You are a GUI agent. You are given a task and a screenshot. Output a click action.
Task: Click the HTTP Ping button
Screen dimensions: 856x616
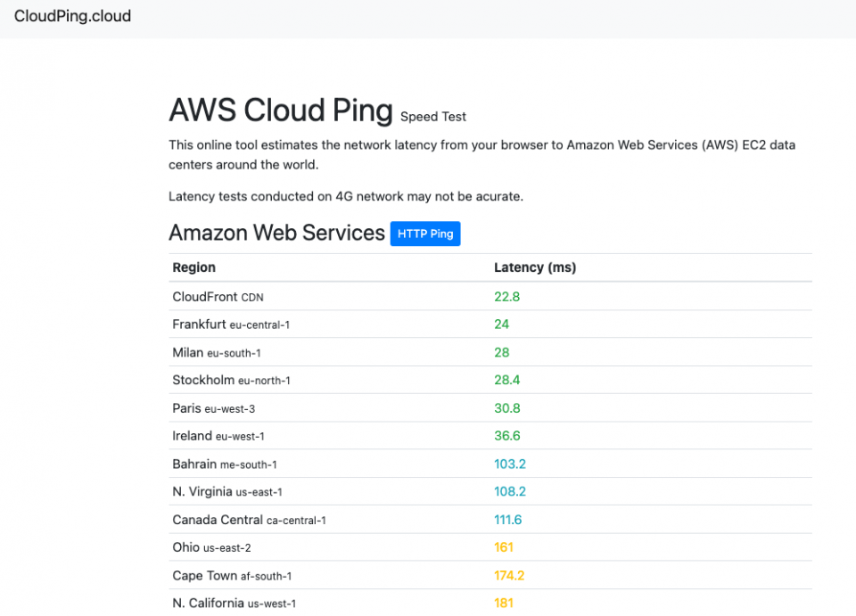(425, 234)
